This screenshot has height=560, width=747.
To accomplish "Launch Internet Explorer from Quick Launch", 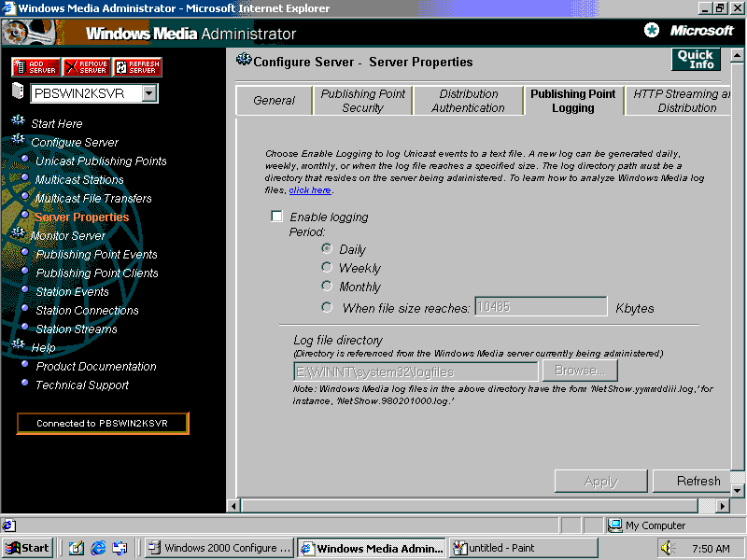I will point(98,548).
